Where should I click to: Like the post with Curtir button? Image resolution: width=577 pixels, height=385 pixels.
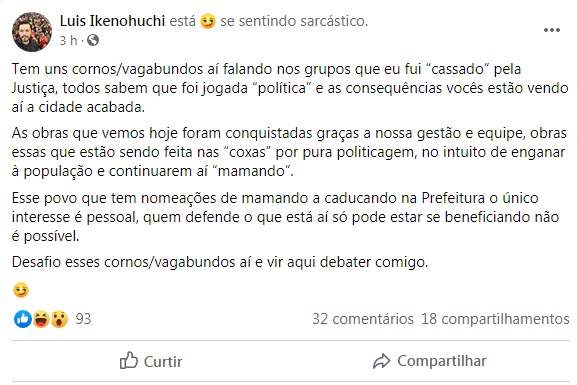[151, 361]
